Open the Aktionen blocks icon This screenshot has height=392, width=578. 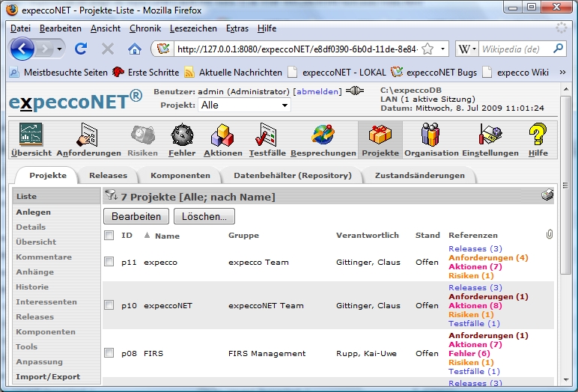[x=223, y=135]
